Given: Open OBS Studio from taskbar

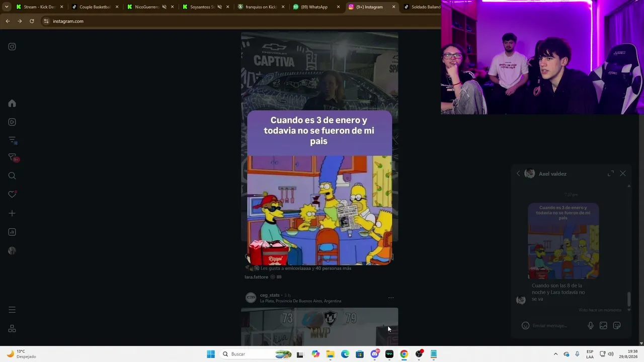Looking at the screenshot, I should pyautogui.click(x=419, y=354).
